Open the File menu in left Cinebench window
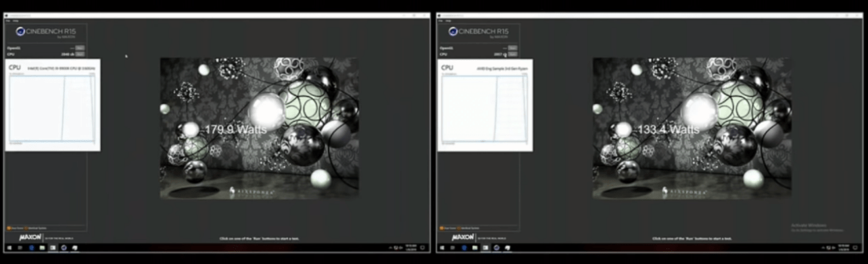 [x=7, y=21]
